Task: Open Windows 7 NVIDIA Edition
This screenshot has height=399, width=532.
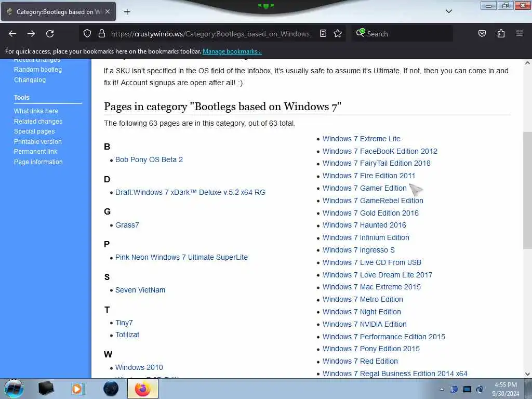Action: pos(365,324)
